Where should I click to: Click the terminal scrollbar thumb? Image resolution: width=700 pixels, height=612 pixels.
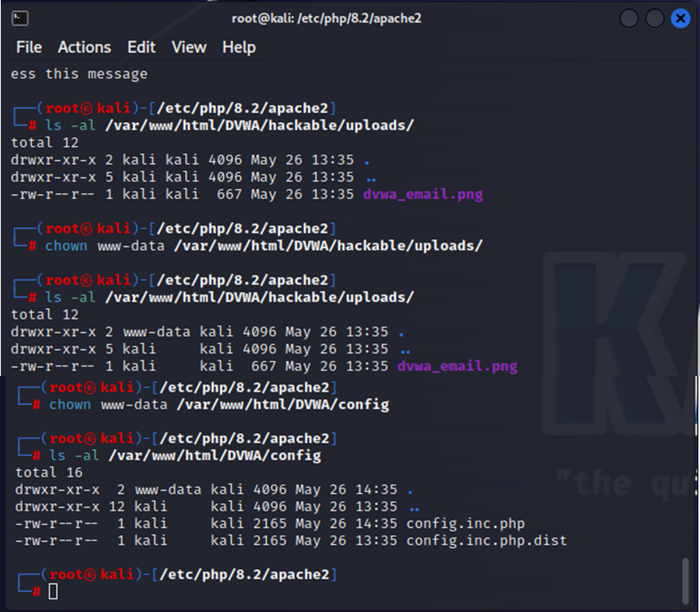pos(685,580)
